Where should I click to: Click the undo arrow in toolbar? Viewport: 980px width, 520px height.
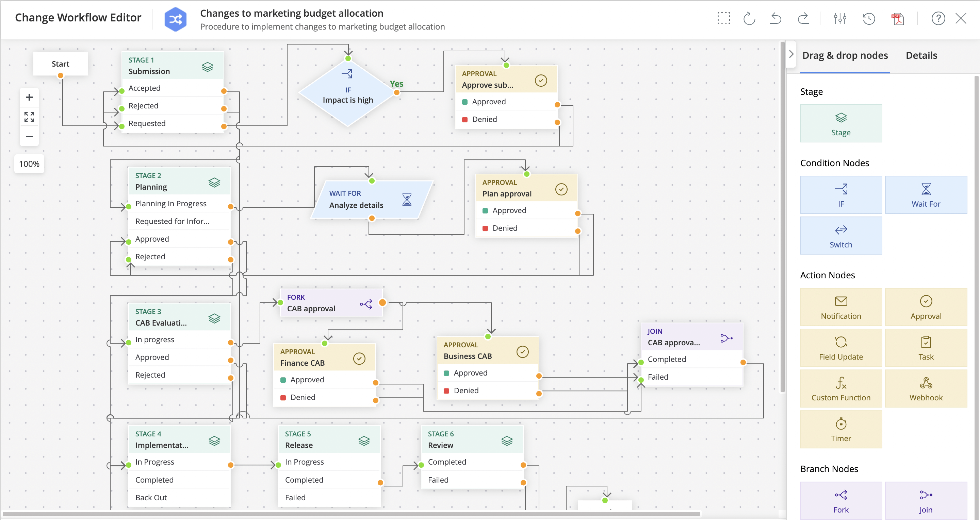(775, 18)
